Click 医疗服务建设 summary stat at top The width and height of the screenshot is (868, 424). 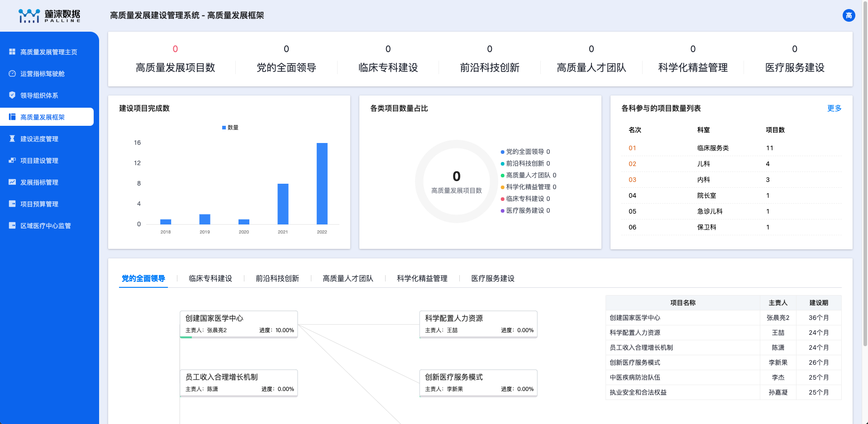[795, 59]
